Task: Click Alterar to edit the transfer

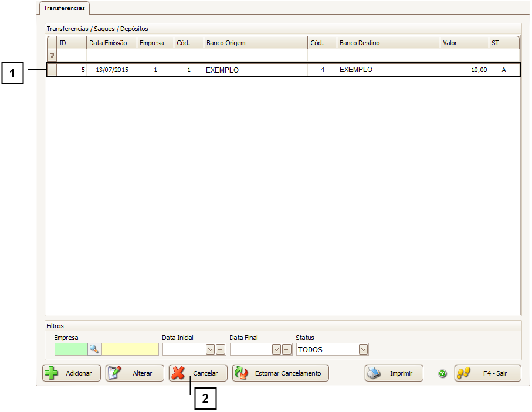Action: tap(134, 373)
